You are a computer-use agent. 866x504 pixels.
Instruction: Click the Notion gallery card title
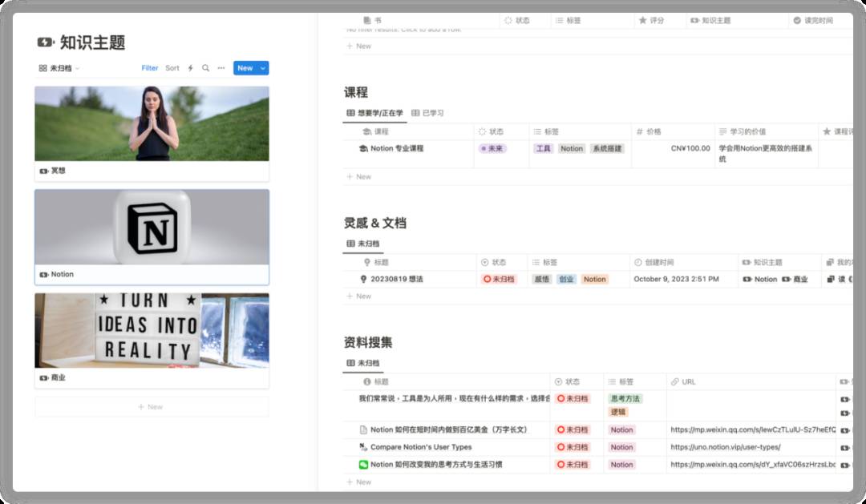tap(62, 274)
